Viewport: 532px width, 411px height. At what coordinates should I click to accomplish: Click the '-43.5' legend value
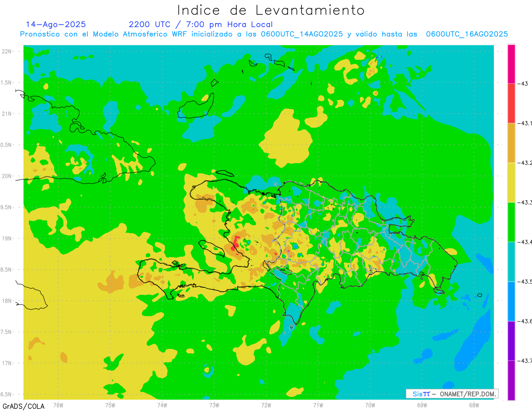[524, 282]
